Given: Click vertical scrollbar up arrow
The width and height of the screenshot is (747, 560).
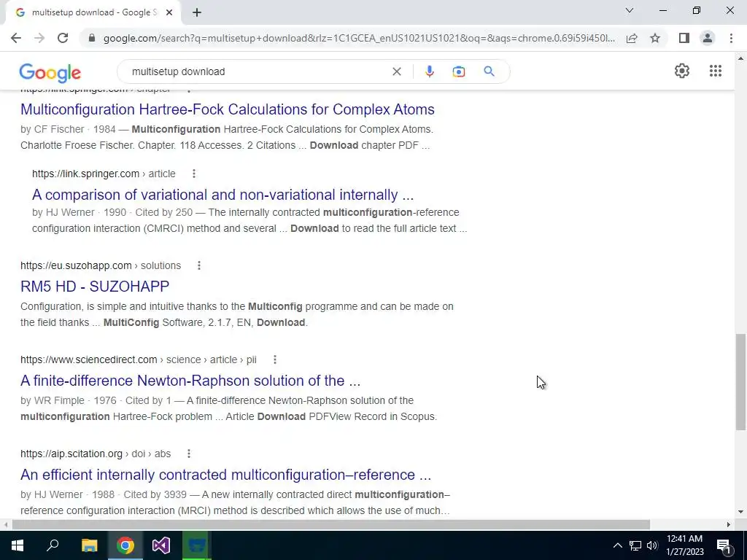Looking at the screenshot, I should 740,58.
